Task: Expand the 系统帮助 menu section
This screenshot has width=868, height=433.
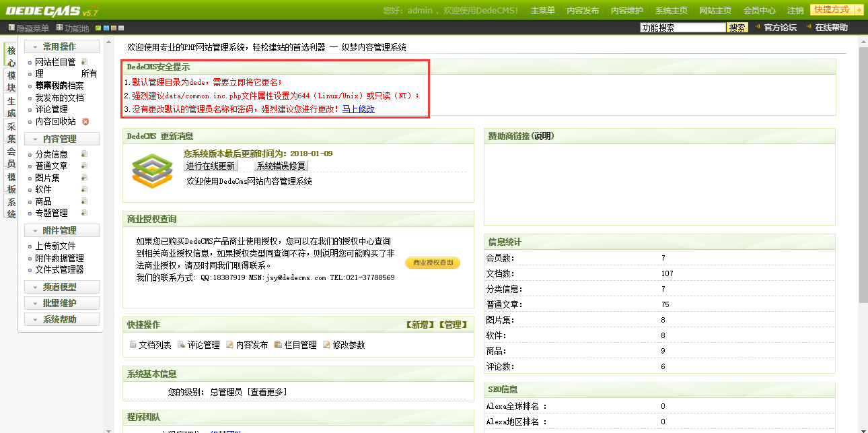Action: pyautogui.click(x=62, y=319)
